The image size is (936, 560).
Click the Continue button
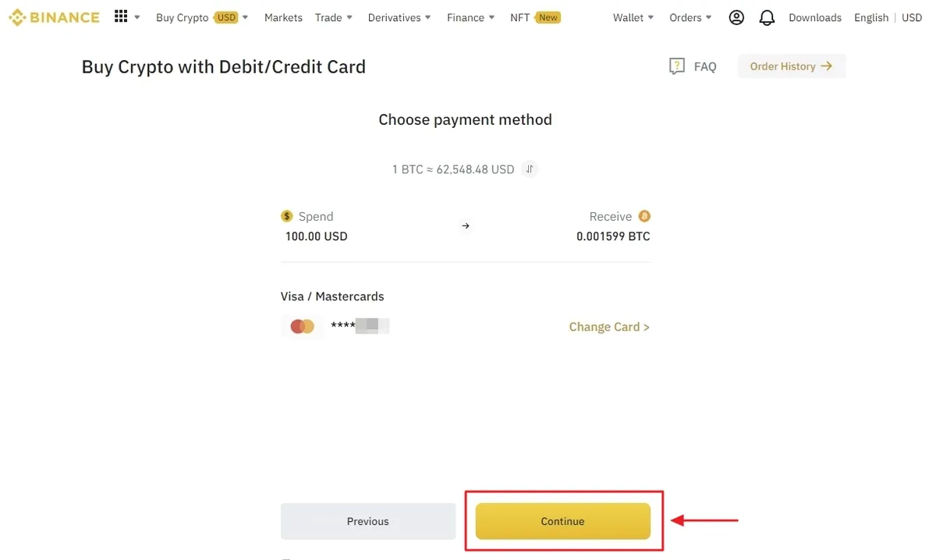[x=562, y=521]
